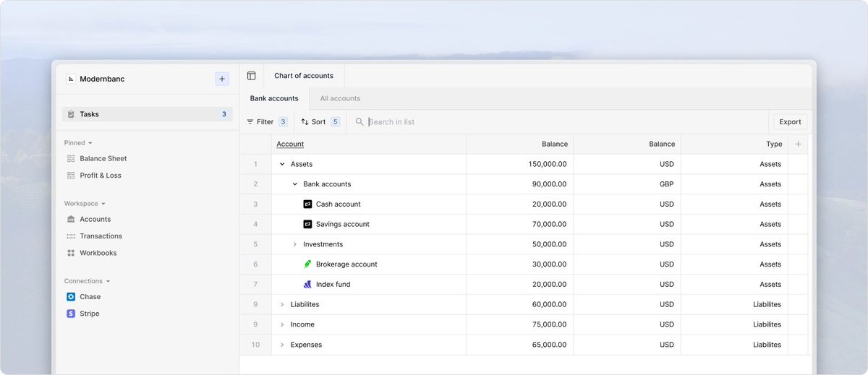Click the Balance Sheet grid icon

click(71, 158)
